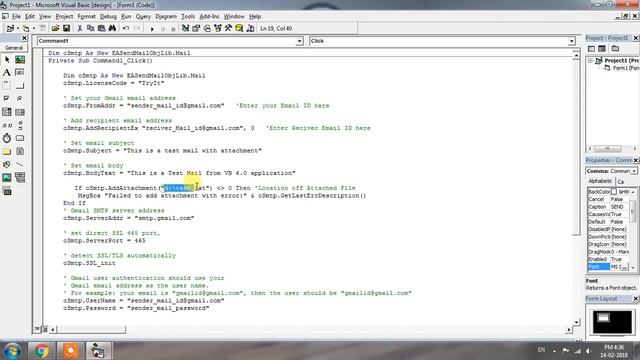Close the Toolbox panel
The image size is (640, 360).
[x=24, y=38]
